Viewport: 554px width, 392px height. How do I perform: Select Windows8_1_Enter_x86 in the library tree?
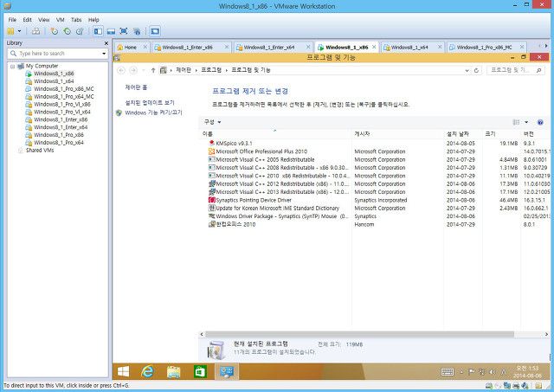point(61,119)
